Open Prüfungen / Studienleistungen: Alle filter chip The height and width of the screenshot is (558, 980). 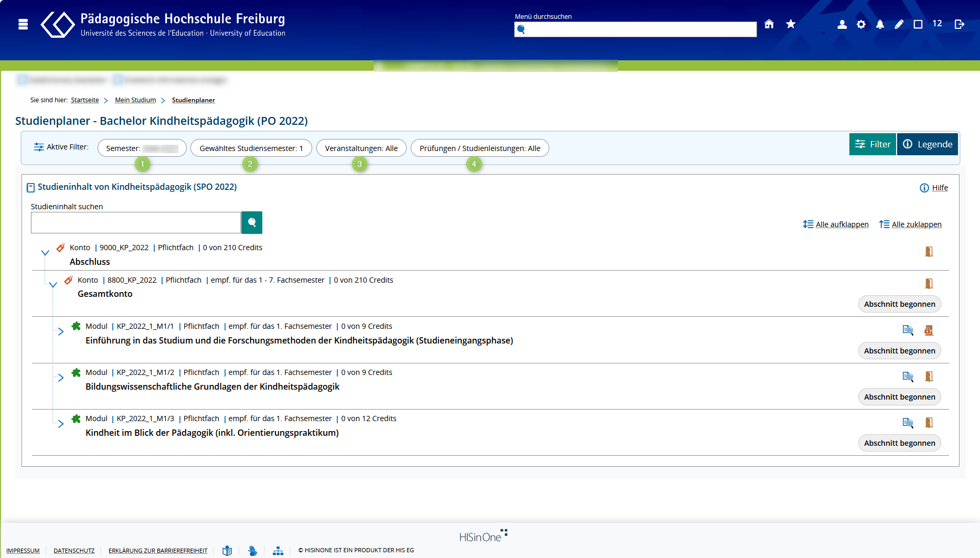tap(480, 148)
